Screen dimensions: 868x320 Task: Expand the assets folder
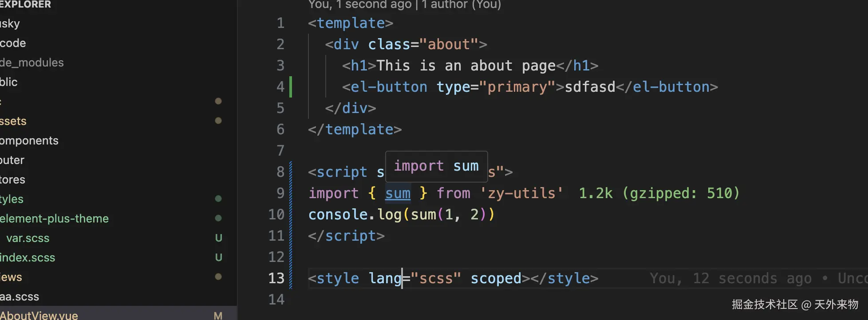point(13,121)
